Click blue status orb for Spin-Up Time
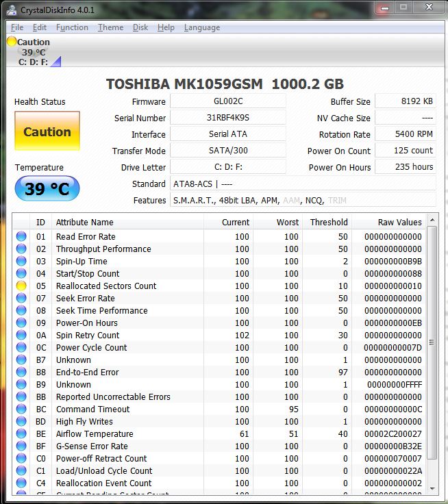448x504 pixels. [x=21, y=261]
